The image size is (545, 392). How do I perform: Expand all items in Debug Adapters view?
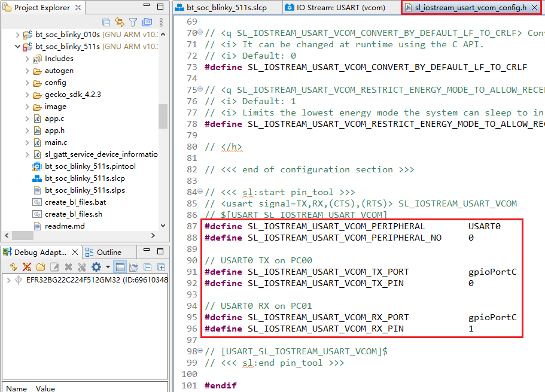coord(161,266)
